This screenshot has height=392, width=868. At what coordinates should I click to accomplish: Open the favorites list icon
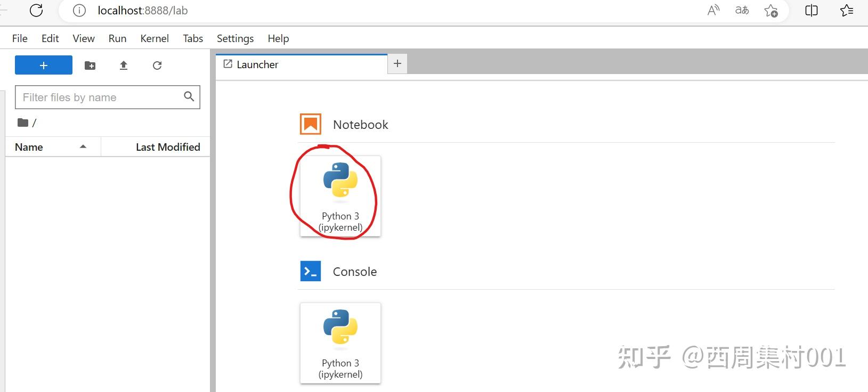click(847, 10)
